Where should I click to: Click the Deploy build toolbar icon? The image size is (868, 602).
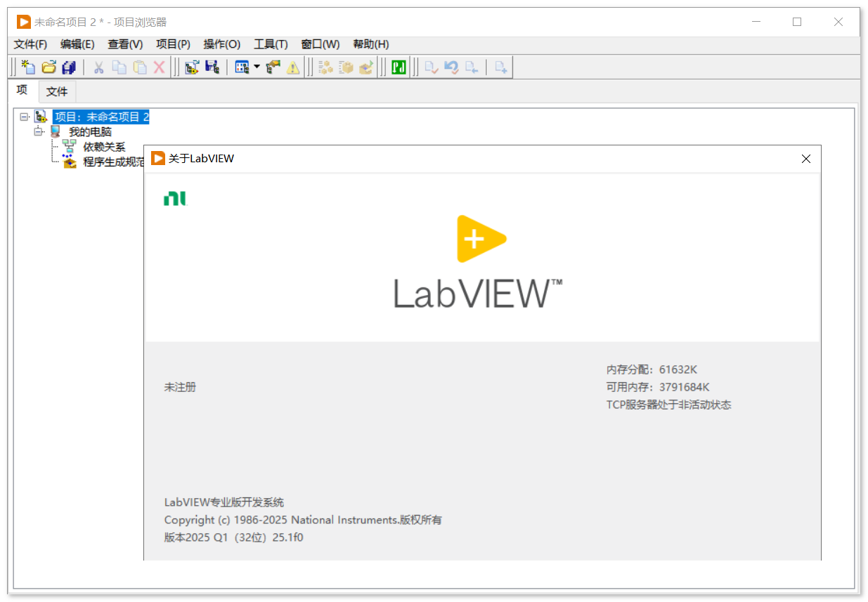click(x=366, y=67)
